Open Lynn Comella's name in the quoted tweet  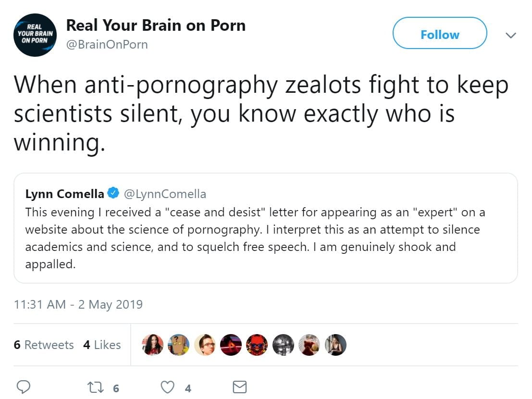point(64,194)
